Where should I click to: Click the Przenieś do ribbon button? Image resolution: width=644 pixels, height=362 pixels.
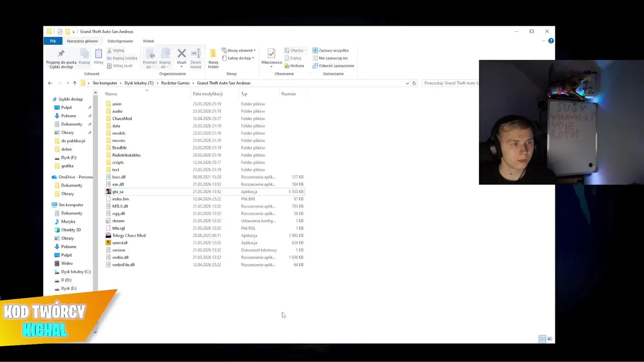click(150, 58)
